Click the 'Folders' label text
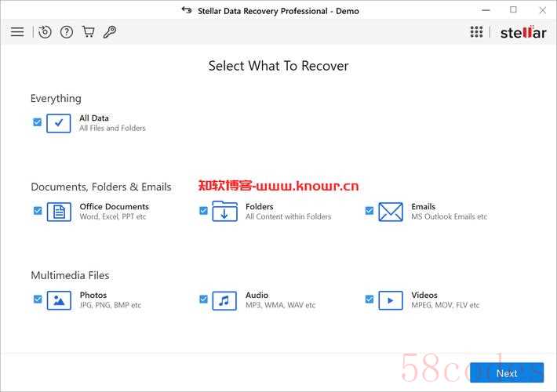Screen dimensions: 557x392 tap(260, 206)
